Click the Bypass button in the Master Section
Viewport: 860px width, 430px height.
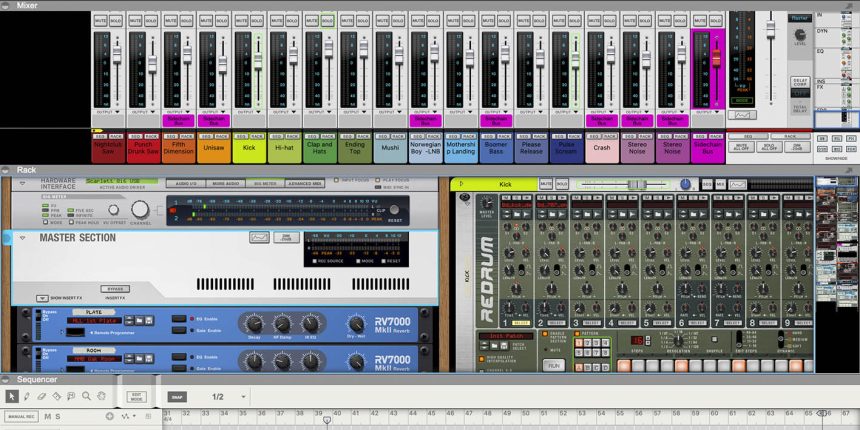coord(115,289)
